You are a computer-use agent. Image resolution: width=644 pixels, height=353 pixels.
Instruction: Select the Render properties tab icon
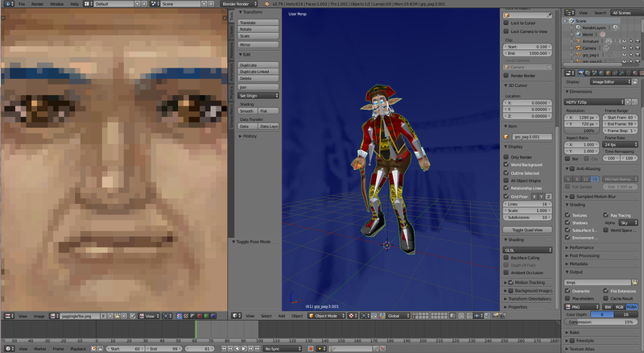coord(580,73)
